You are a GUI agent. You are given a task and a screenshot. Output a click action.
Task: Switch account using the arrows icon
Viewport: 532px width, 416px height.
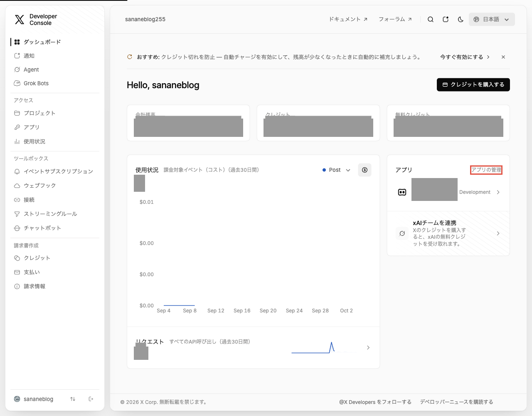[73, 399]
